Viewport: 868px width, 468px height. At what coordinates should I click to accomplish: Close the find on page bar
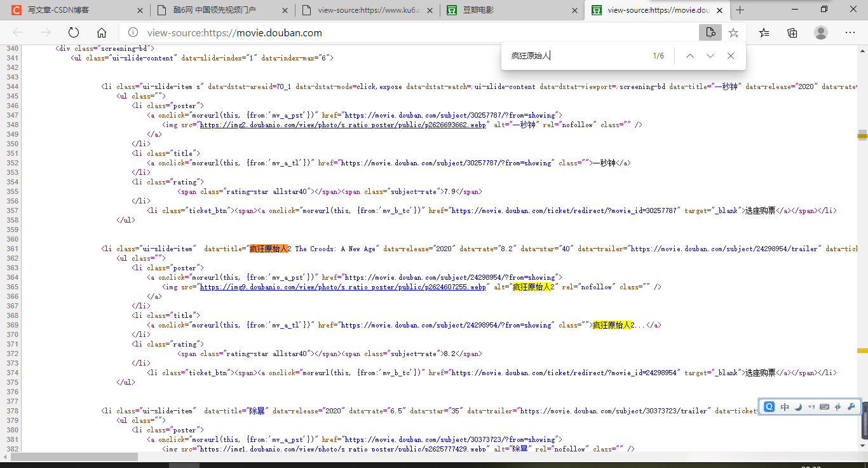click(731, 56)
